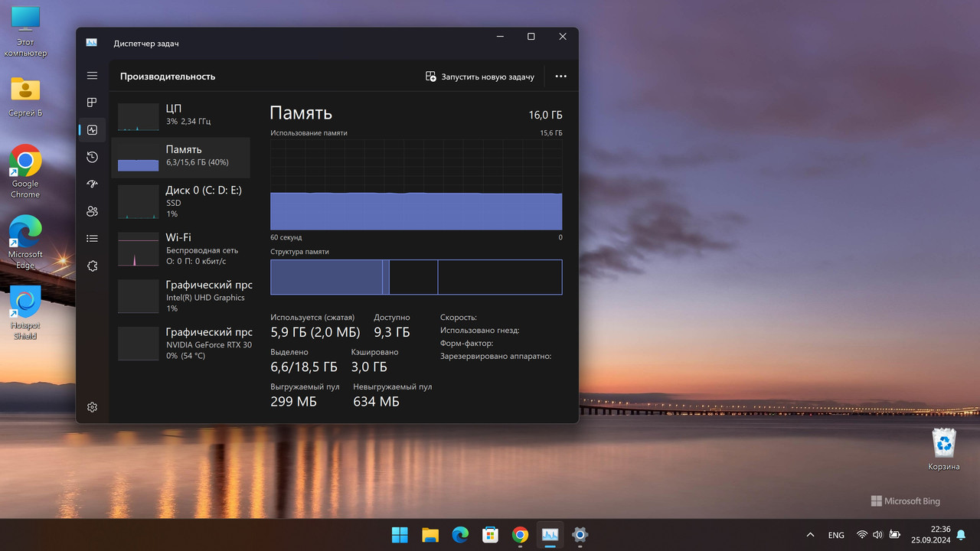Click the more options ellipsis button
This screenshot has width=980, height=551.
tap(560, 77)
